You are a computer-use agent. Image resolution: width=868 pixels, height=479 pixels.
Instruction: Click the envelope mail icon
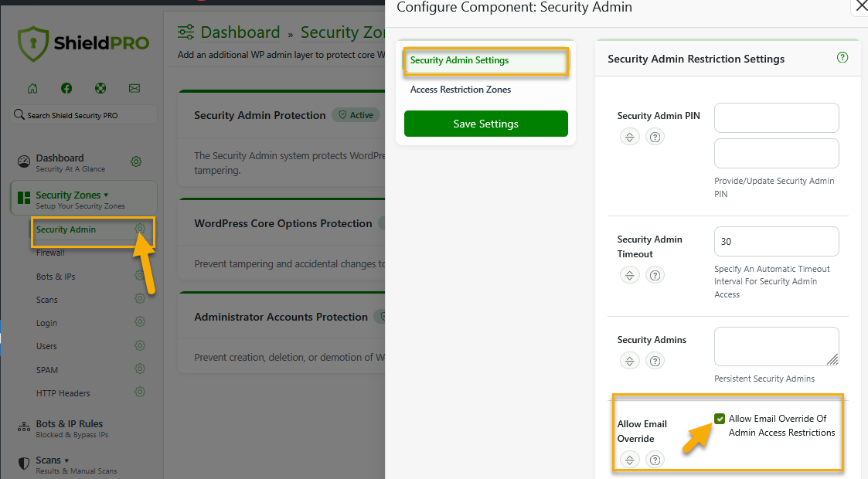(x=134, y=88)
